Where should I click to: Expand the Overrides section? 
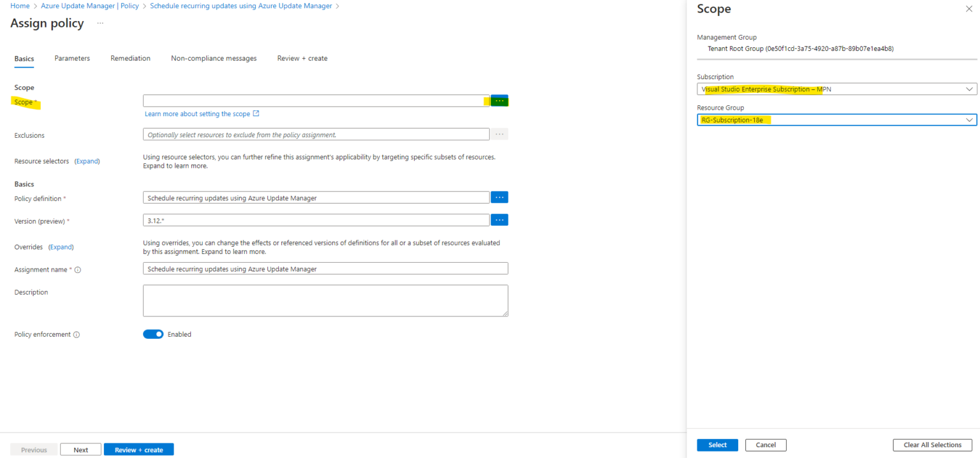(61, 247)
